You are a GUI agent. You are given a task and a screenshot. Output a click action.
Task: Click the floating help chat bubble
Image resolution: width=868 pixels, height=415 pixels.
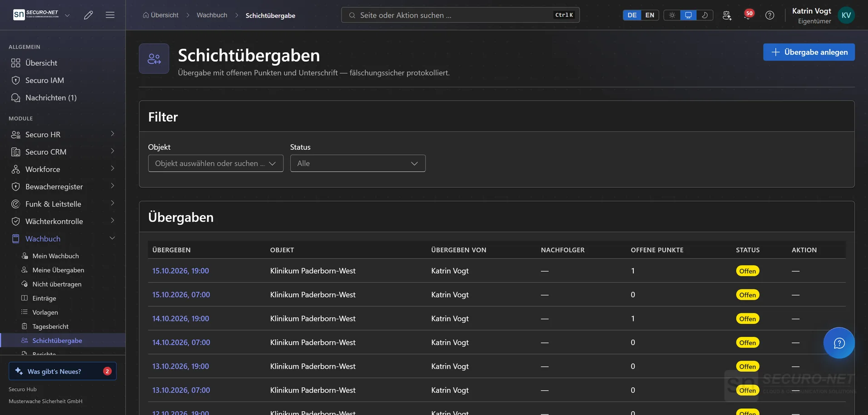point(839,343)
